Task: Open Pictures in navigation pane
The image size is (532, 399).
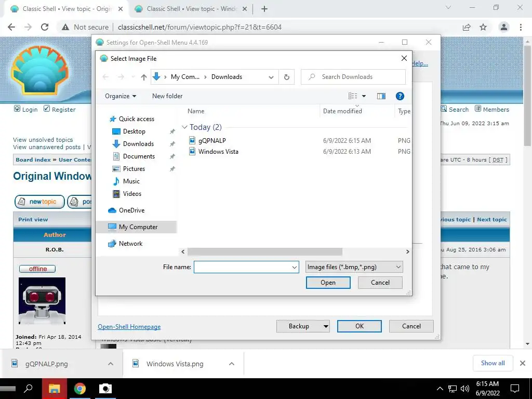Action: pos(134,169)
